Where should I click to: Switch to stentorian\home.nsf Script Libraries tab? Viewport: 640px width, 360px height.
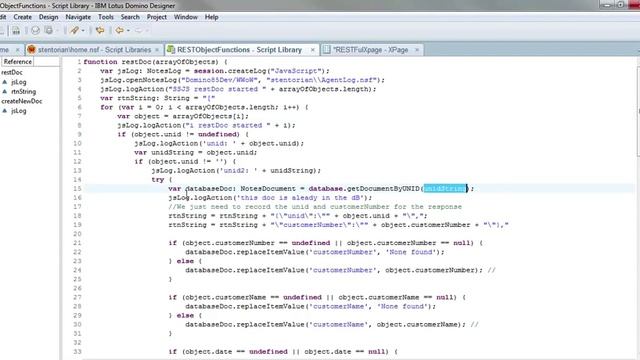tap(94, 50)
